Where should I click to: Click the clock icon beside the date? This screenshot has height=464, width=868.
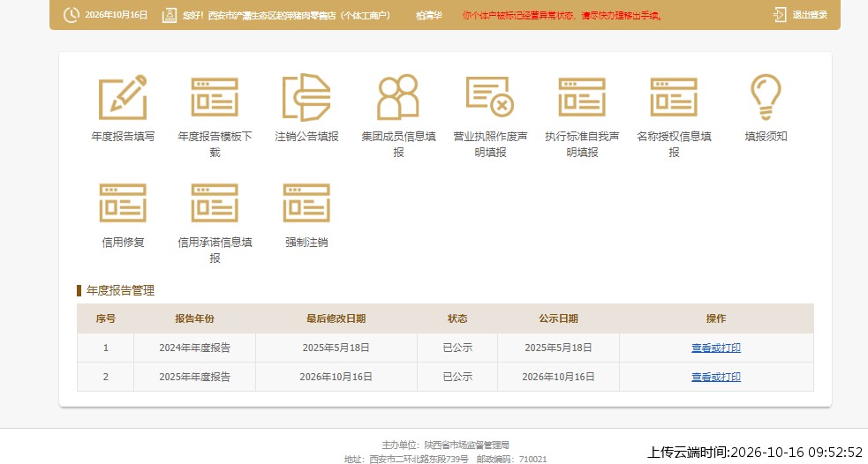[x=71, y=15]
